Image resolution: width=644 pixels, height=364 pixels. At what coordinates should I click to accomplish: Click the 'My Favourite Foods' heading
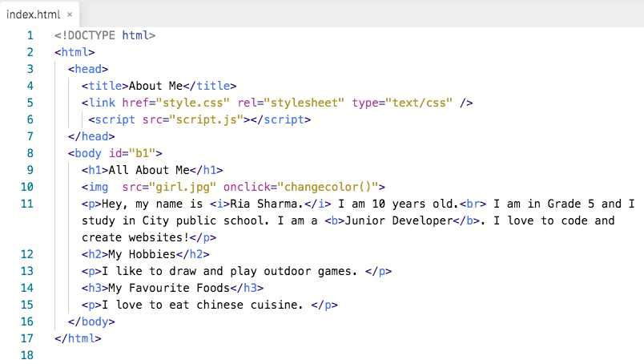tap(169, 289)
